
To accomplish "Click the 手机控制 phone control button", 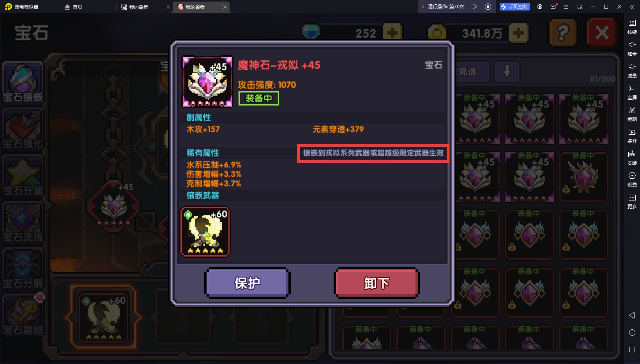I will (x=514, y=7).
